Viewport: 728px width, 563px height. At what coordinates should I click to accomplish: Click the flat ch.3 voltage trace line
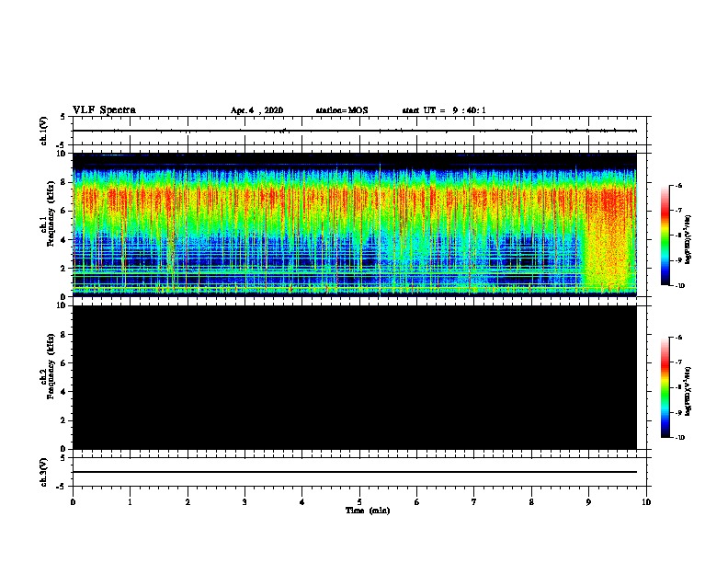355,472
